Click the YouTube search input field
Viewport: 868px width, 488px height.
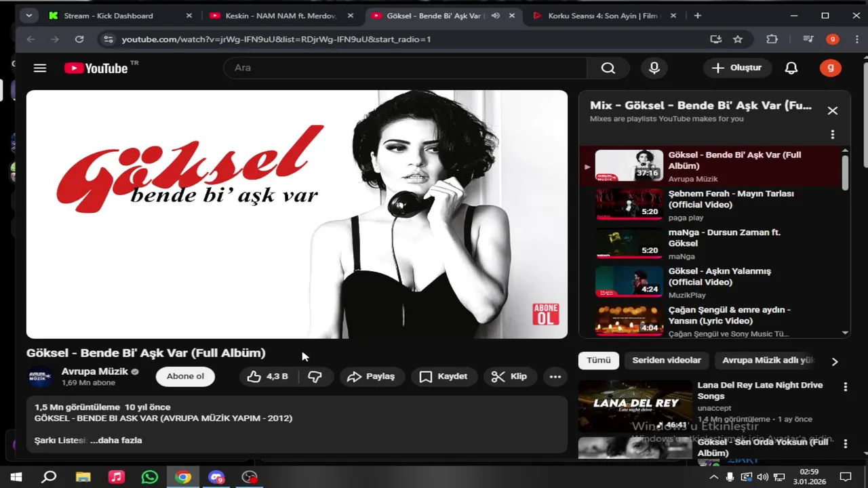click(x=406, y=68)
